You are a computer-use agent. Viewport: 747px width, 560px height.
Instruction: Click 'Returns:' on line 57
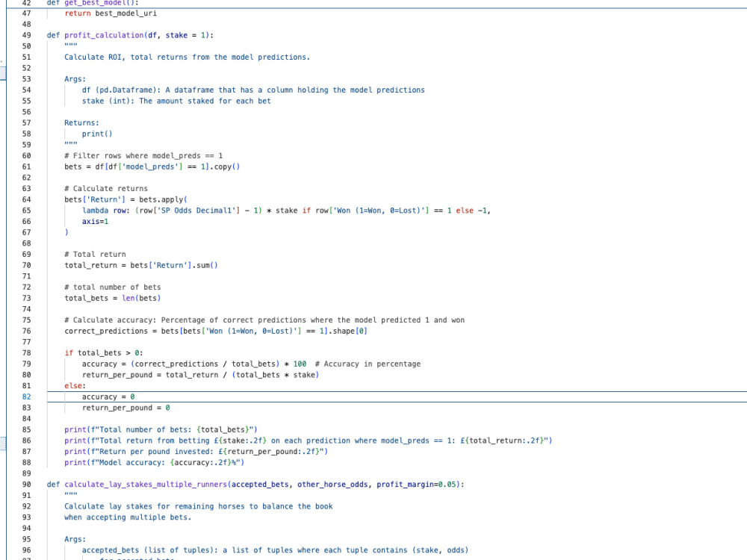(82, 123)
